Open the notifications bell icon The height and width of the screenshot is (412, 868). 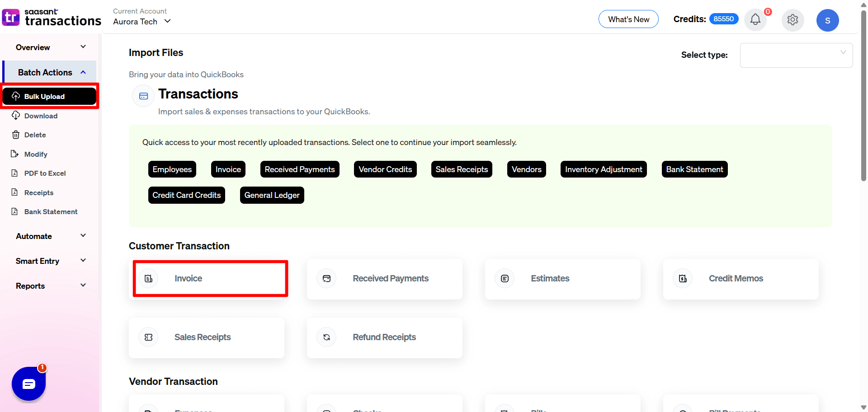[x=755, y=19]
